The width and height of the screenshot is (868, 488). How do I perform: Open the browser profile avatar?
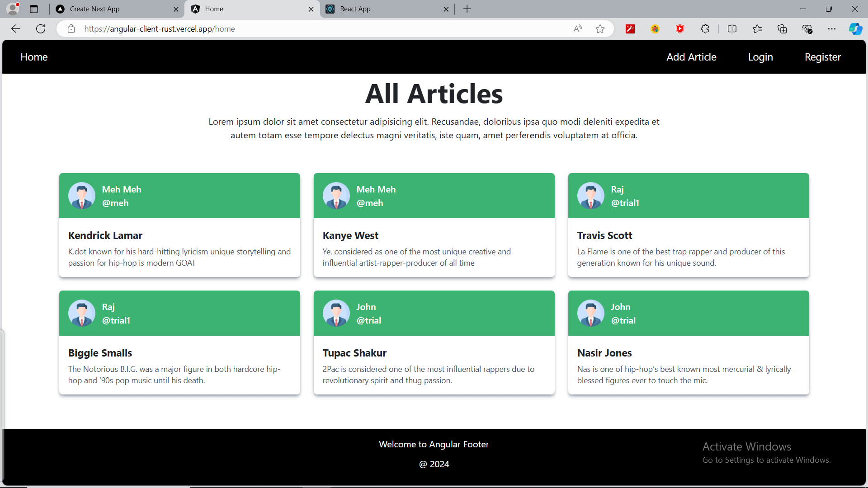tap(13, 9)
